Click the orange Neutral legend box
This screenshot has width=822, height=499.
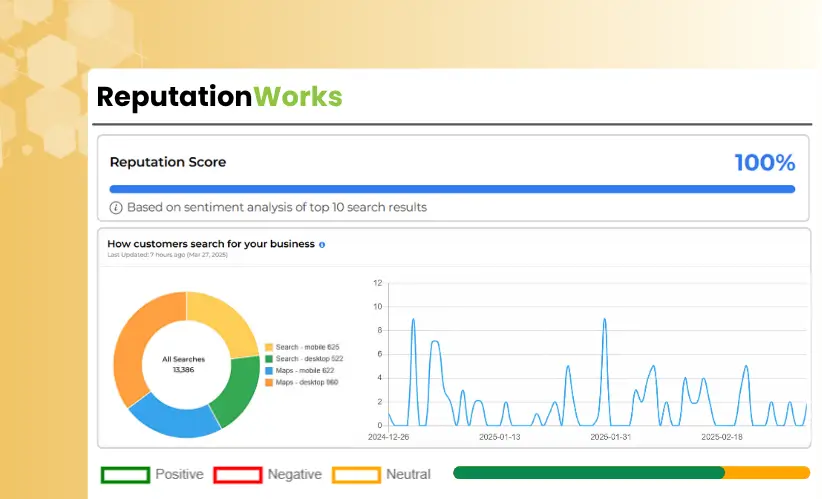(356, 475)
